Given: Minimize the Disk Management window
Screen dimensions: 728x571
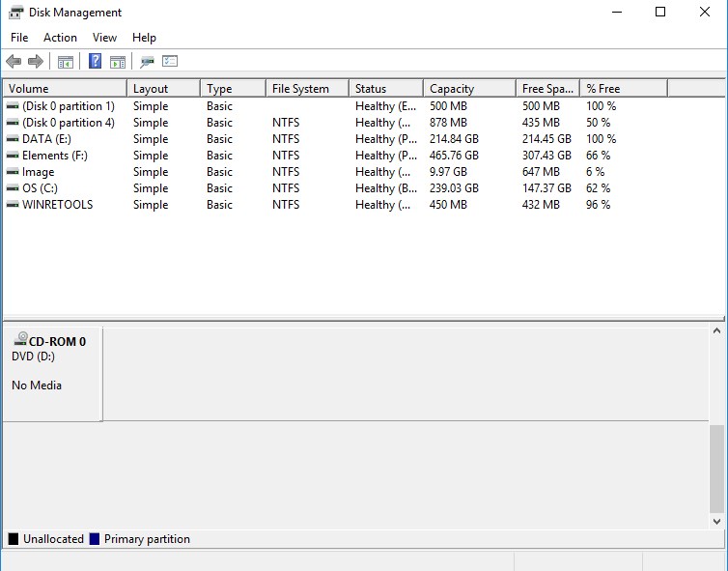Looking at the screenshot, I should [x=617, y=13].
